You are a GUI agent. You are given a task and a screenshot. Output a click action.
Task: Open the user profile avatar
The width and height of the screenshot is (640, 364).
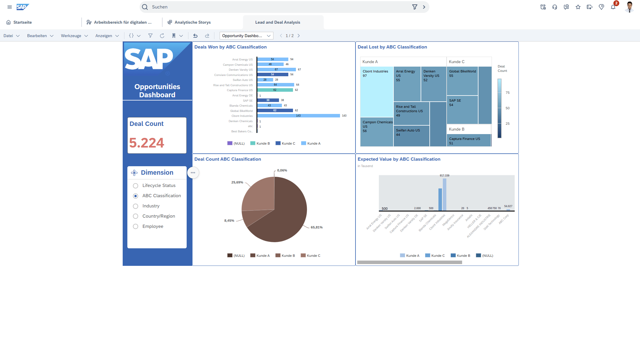629,7
